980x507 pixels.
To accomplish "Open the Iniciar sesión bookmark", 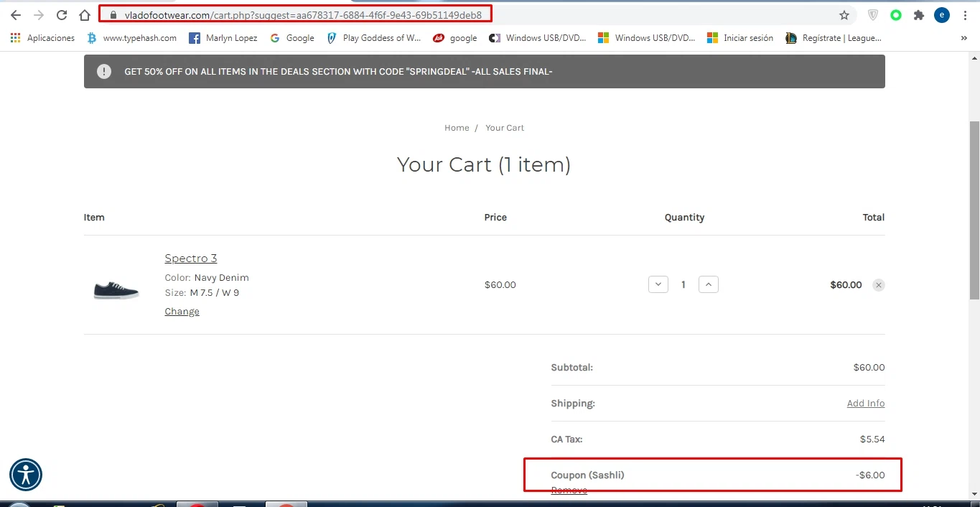I will [x=740, y=38].
